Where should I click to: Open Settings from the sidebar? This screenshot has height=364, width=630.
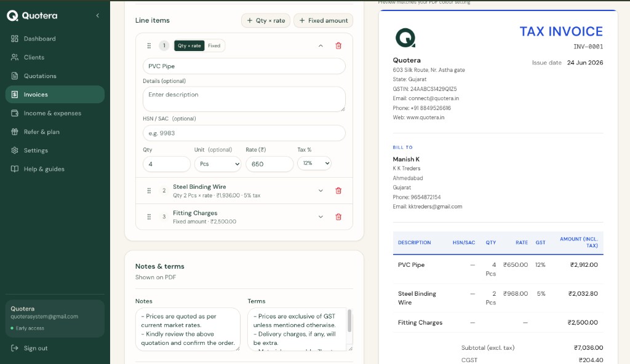click(x=55, y=150)
